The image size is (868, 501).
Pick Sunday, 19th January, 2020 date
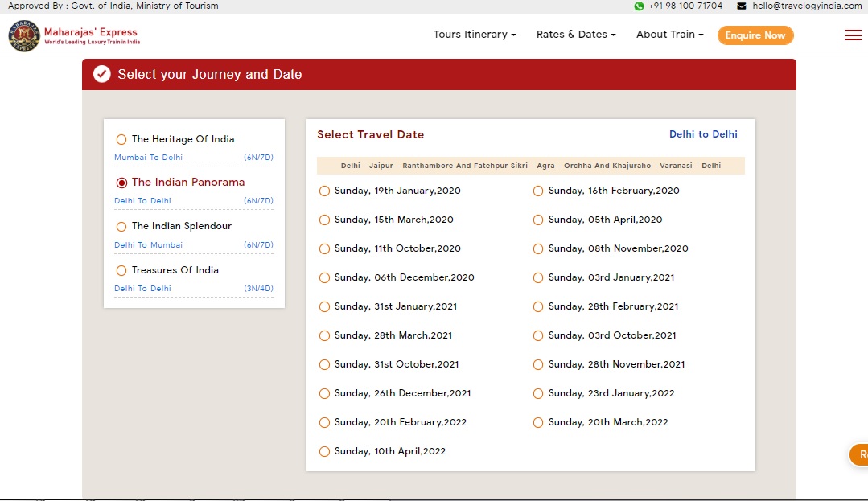pyautogui.click(x=325, y=191)
